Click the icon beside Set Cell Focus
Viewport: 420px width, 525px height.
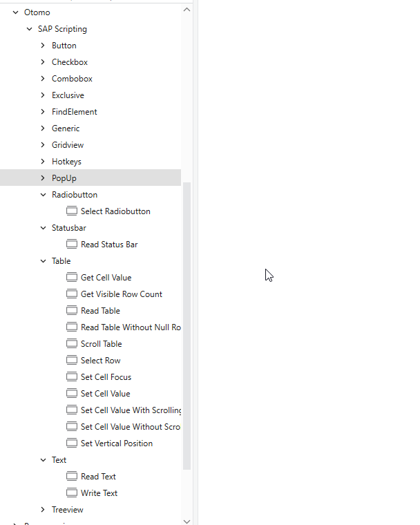(72, 377)
